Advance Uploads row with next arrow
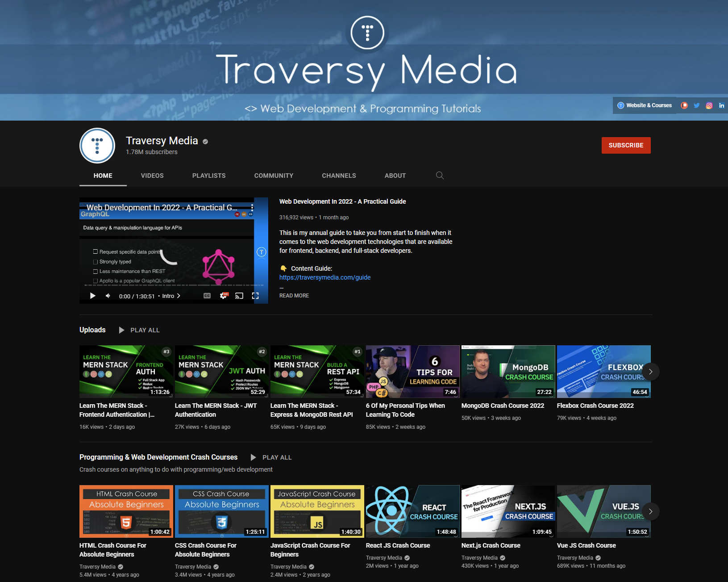The width and height of the screenshot is (728, 582). tap(650, 372)
